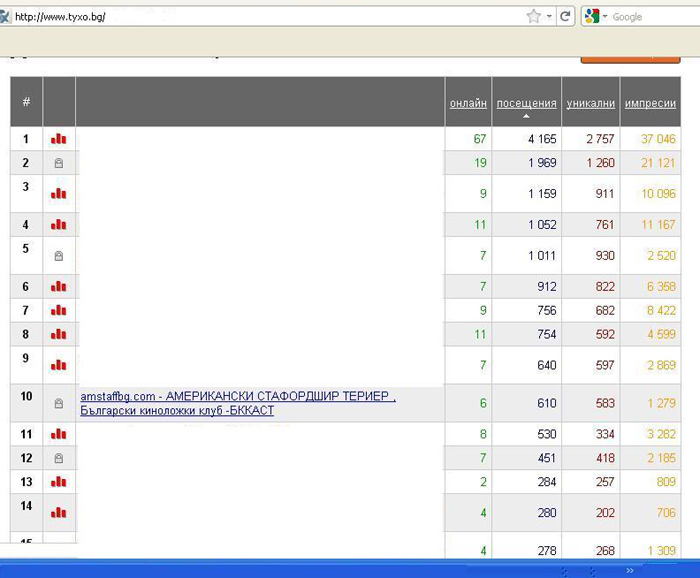Select visits value 754

(x=547, y=334)
